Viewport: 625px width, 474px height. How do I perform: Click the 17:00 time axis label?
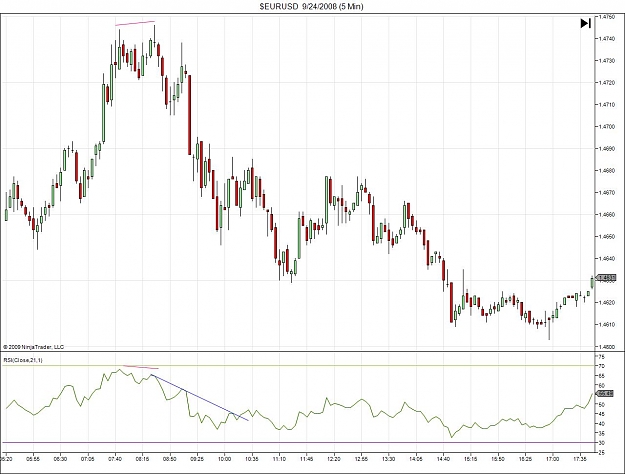(553, 459)
